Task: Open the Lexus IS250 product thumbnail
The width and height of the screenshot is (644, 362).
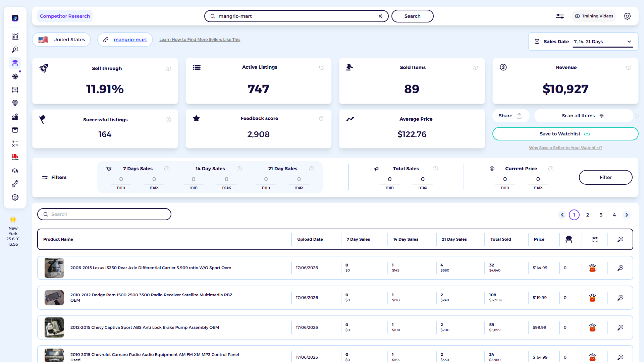Action: (x=54, y=268)
